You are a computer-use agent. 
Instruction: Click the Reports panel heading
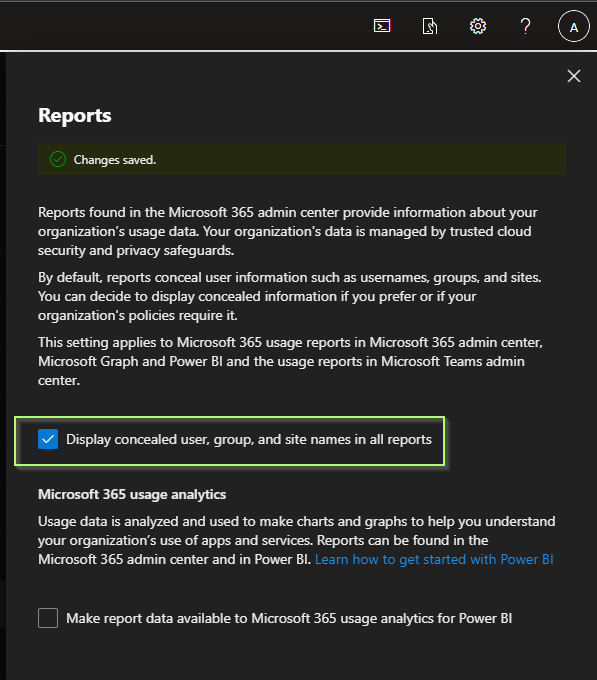coord(75,115)
